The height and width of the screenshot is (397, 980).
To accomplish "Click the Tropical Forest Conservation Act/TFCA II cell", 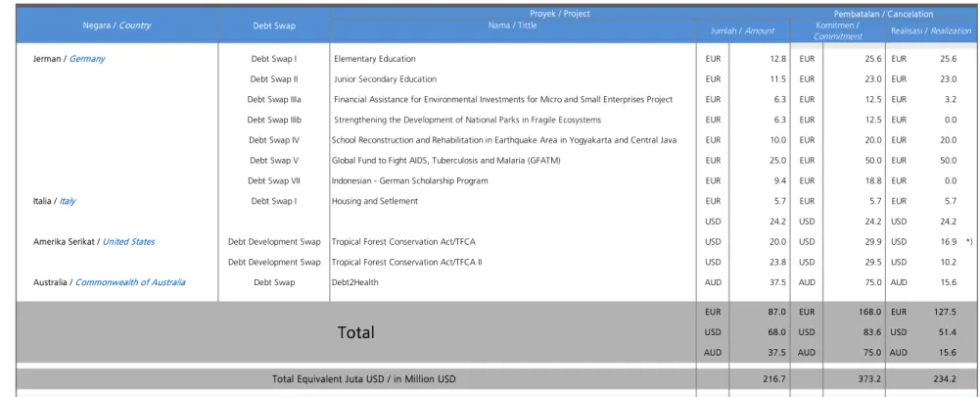I will pyautogui.click(x=407, y=263).
